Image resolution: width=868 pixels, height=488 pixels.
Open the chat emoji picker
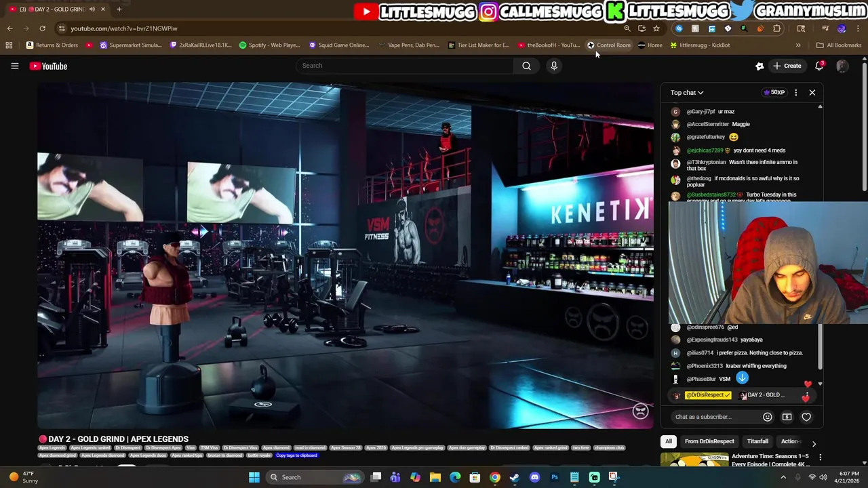767,417
